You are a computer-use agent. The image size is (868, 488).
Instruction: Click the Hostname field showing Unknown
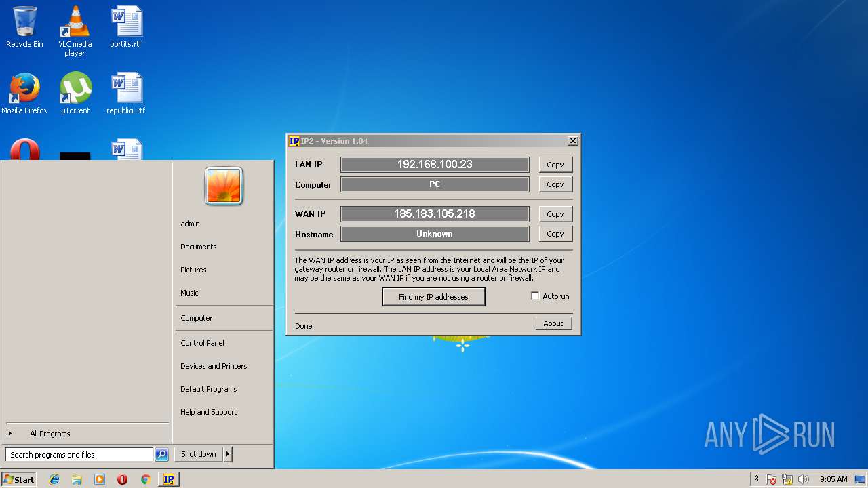(435, 234)
